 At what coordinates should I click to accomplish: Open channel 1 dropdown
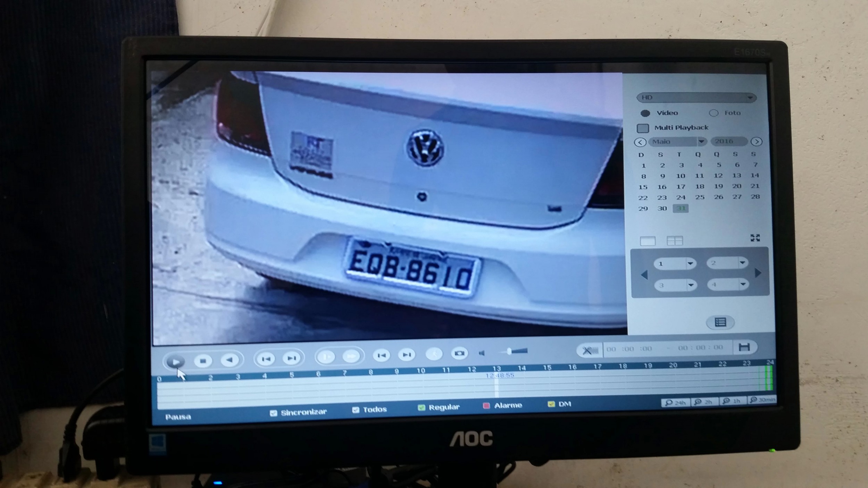point(675,263)
